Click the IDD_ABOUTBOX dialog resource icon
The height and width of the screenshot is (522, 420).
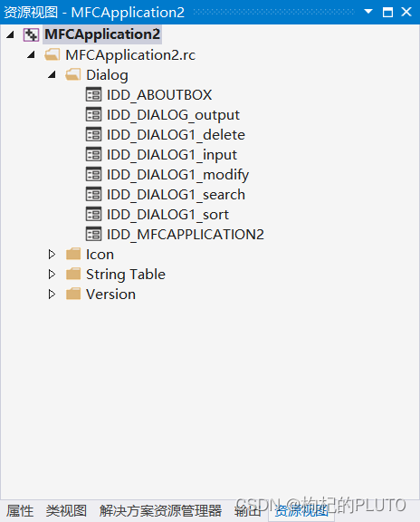tap(93, 94)
